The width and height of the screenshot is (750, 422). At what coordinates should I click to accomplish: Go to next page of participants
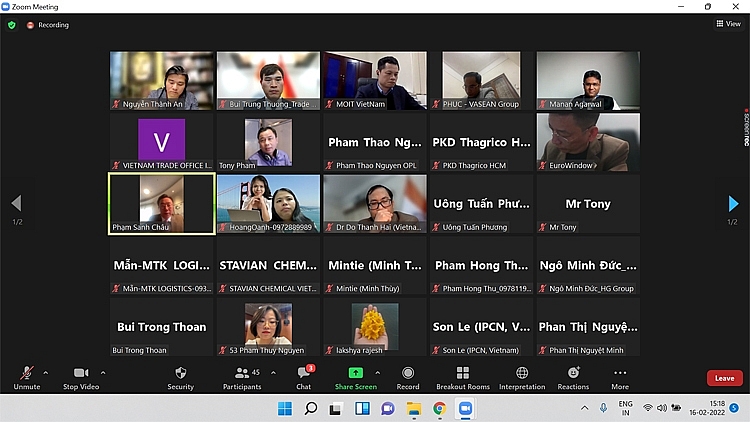734,205
